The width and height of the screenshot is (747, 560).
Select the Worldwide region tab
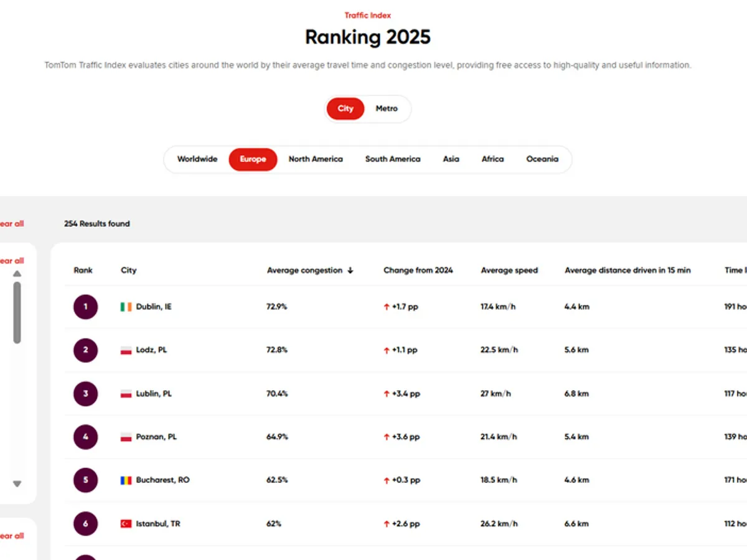pyautogui.click(x=197, y=159)
